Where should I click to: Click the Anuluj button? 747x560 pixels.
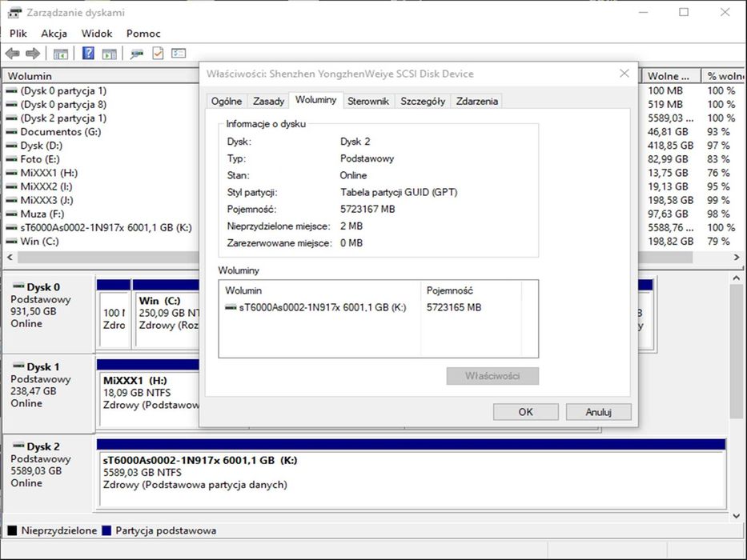pyautogui.click(x=599, y=412)
